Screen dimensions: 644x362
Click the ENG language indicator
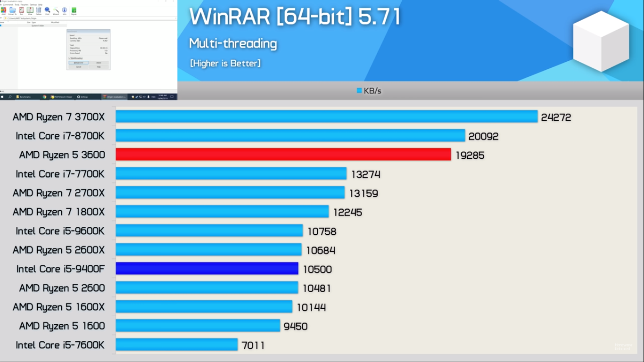tap(153, 97)
